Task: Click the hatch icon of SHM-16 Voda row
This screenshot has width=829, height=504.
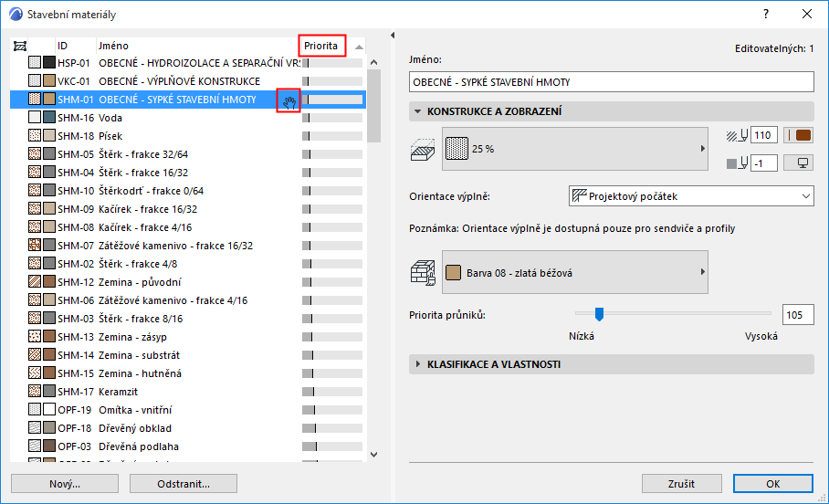Action: [35, 118]
